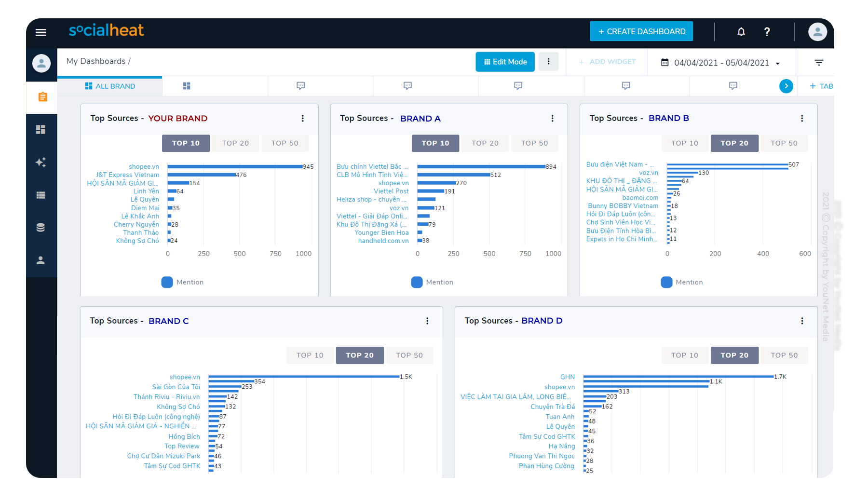Select TOP 10 in BRAND C widget
Viewport: 868px width, 489px height.
coord(310,355)
